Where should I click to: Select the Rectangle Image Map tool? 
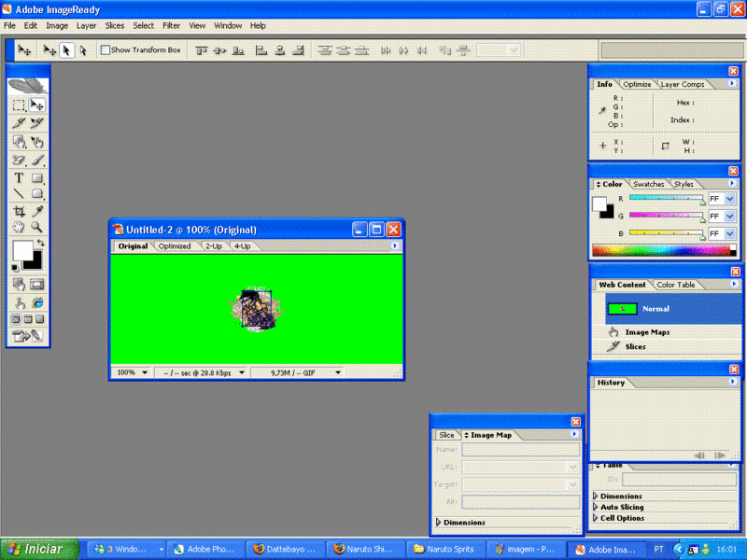[x=19, y=142]
